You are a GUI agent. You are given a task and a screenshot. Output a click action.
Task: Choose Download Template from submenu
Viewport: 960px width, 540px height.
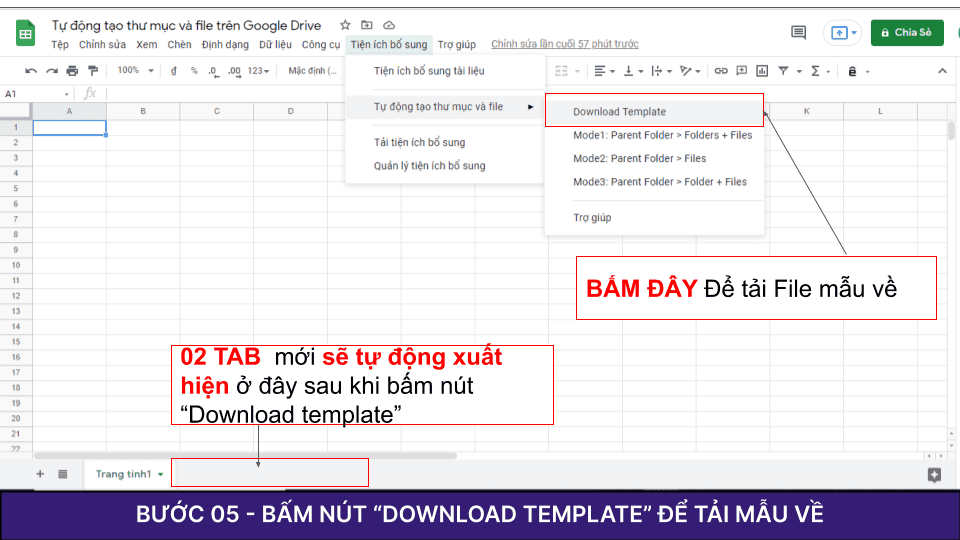click(619, 112)
